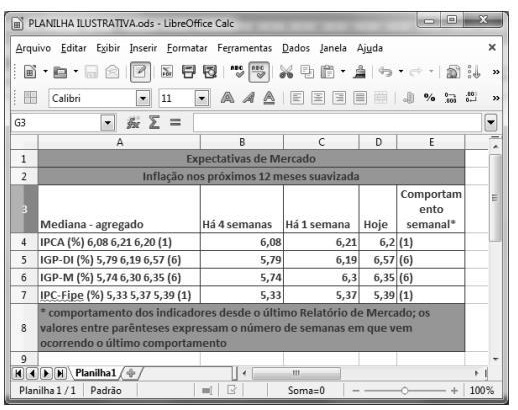
Task: Toggle Edit File mode button
Action: (x=140, y=72)
